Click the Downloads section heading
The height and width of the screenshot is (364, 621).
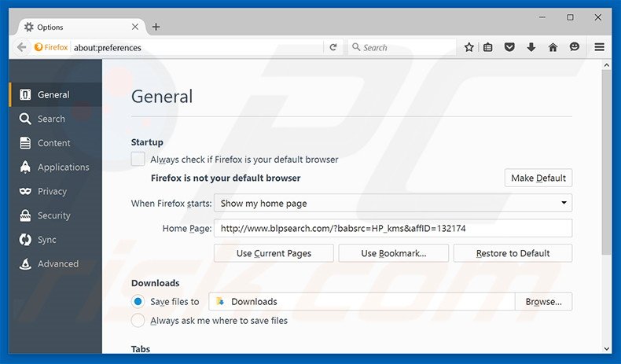(156, 283)
